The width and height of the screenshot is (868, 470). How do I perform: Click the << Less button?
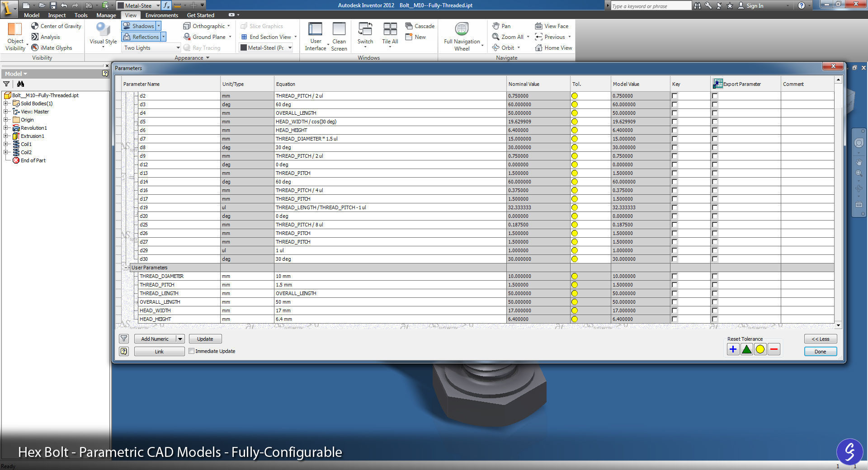pyautogui.click(x=820, y=338)
